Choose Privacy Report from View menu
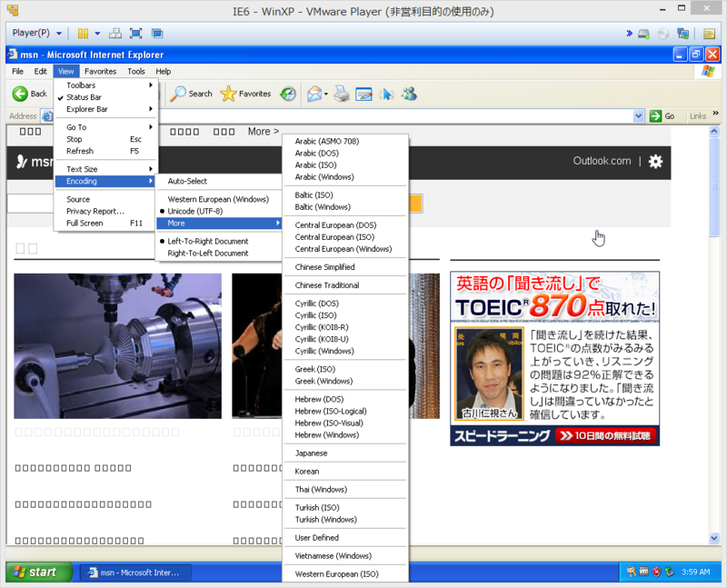This screenshot has height=588, width=727. tap(106, 211)
